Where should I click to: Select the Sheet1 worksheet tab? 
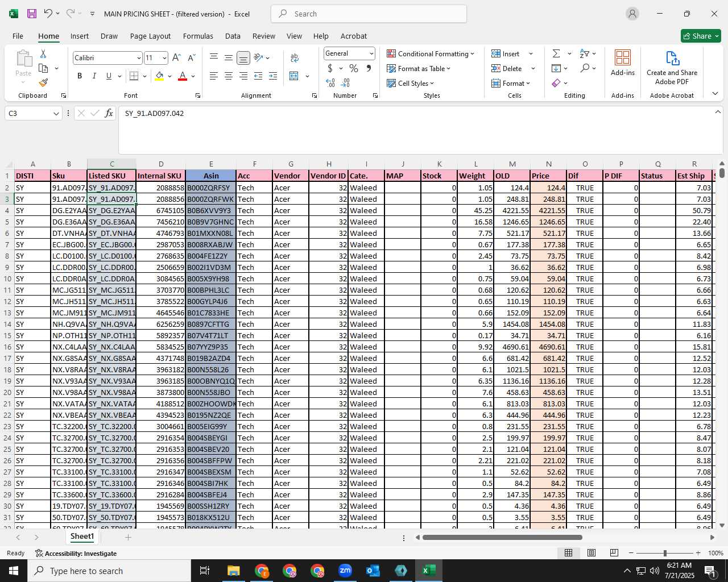click(82, 537)
